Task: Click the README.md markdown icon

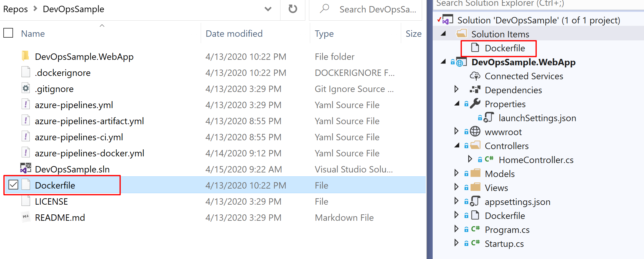Action: point(26,217)
